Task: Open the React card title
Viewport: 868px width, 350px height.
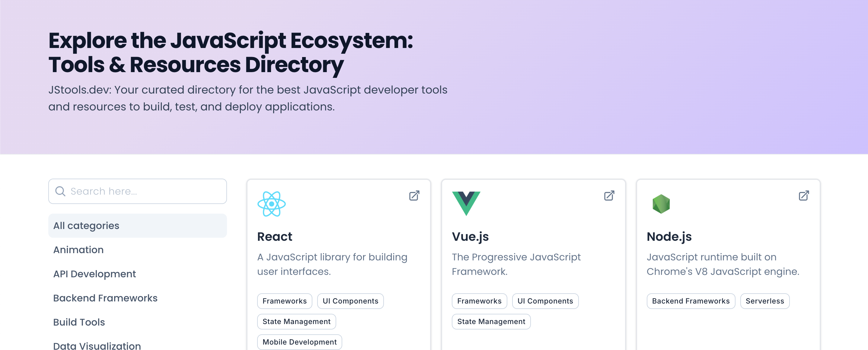Action: click(275, 237)
